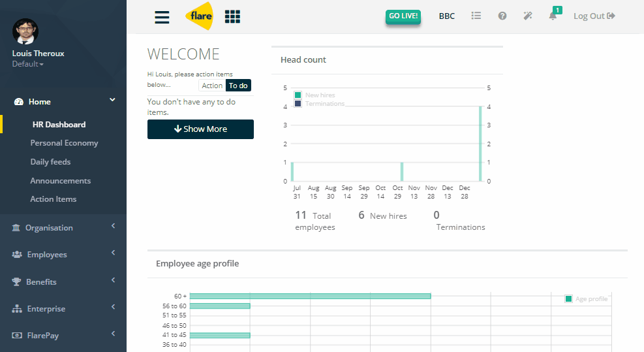The width and height of the screenshot is (644, 352).
Task: Open the hamburger menu icon
Action: coord(162,16)
